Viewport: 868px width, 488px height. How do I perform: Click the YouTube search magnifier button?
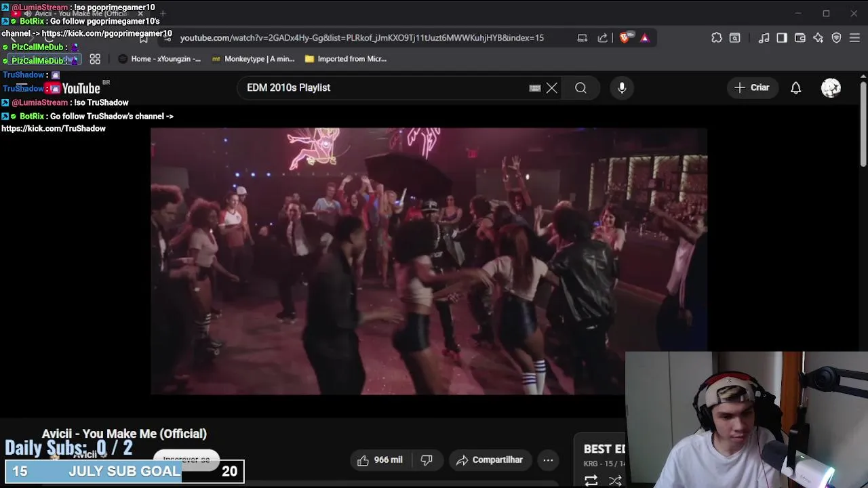[580, 88]
